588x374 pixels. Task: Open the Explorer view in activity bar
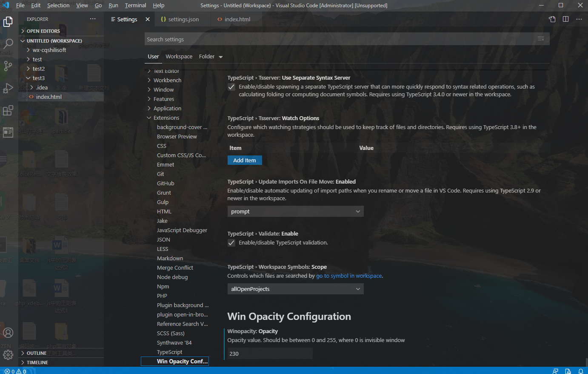[8, 21]
